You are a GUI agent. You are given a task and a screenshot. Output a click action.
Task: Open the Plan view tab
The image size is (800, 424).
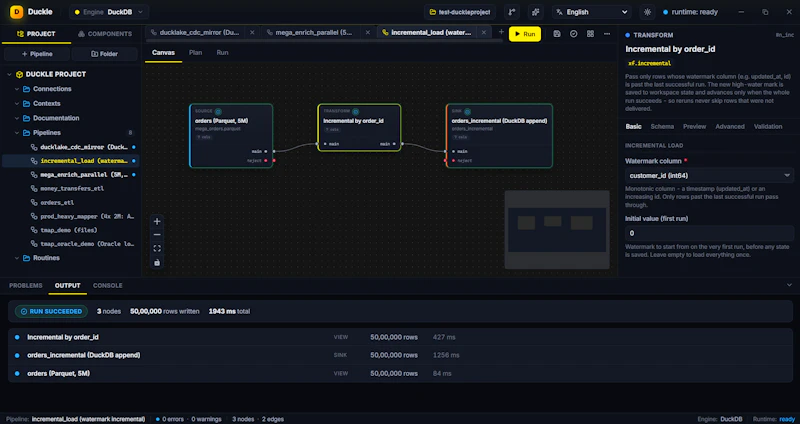195,53
